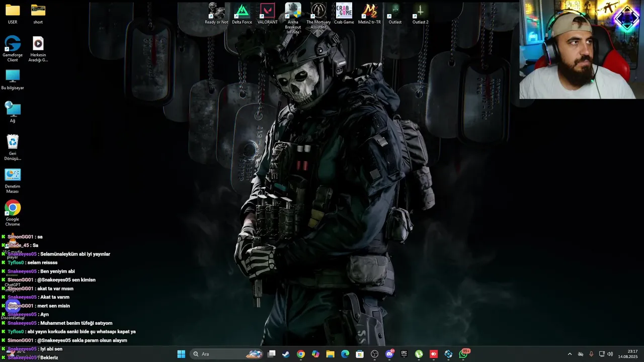Open the Herkesin Aradığı G... video file
Screen dimensions: 644x362
[x=38, y=49]
